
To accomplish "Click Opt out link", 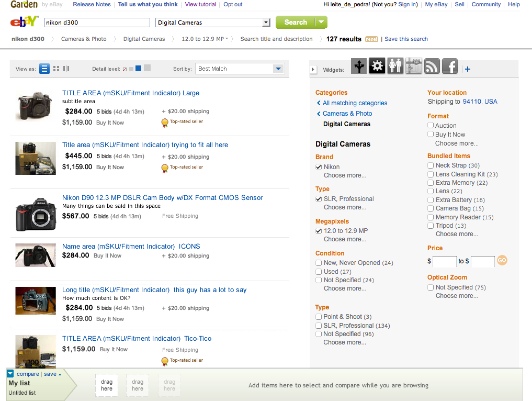I will point(233,4).
